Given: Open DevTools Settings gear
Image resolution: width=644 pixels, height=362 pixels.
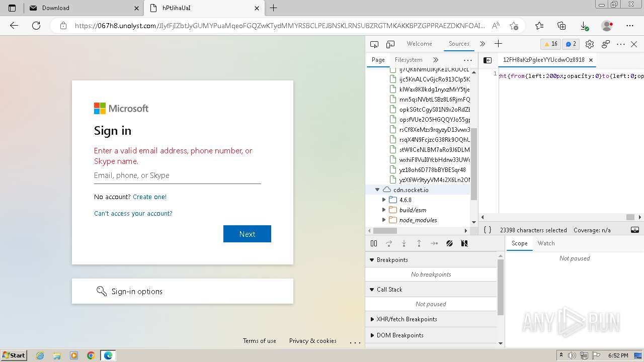Looking at the screenshot, I should [x=590, y=44].
